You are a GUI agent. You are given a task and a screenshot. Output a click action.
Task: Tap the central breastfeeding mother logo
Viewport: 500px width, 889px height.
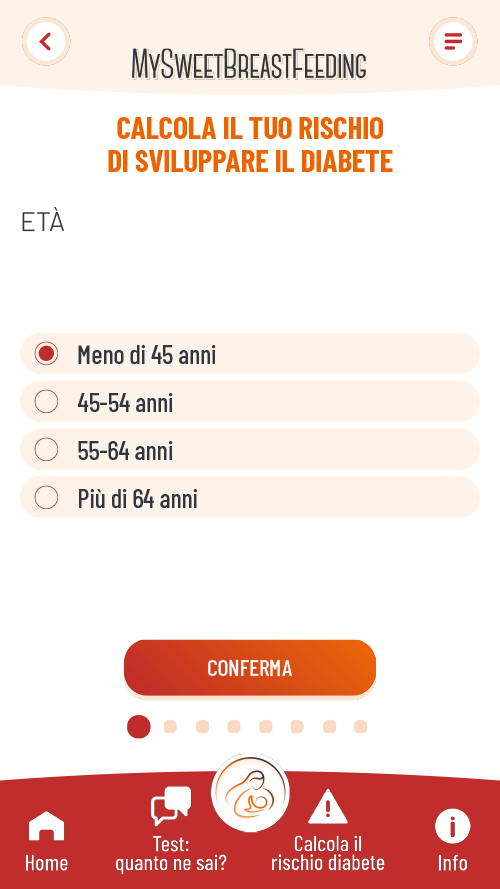click(250, 793)
